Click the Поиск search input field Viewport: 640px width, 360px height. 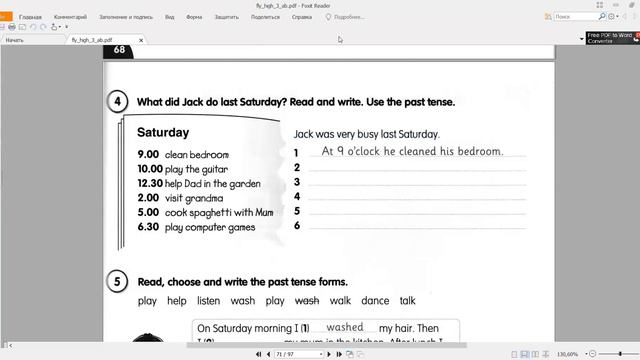click(575, 17)
